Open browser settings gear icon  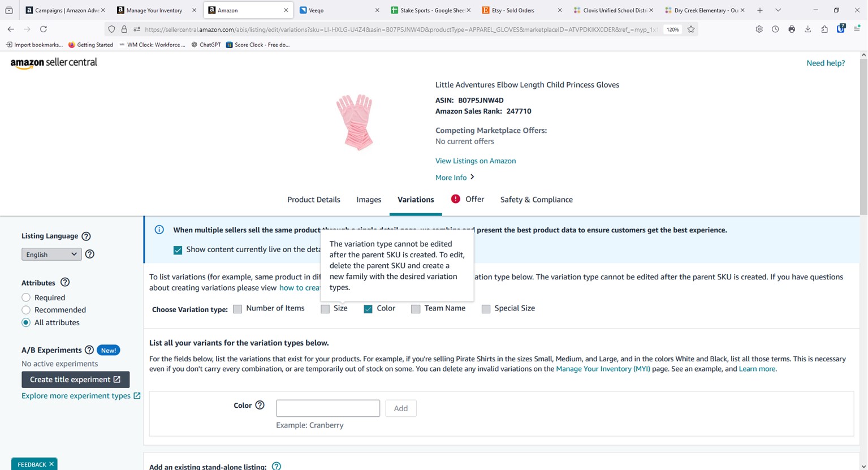pos(759,29)
